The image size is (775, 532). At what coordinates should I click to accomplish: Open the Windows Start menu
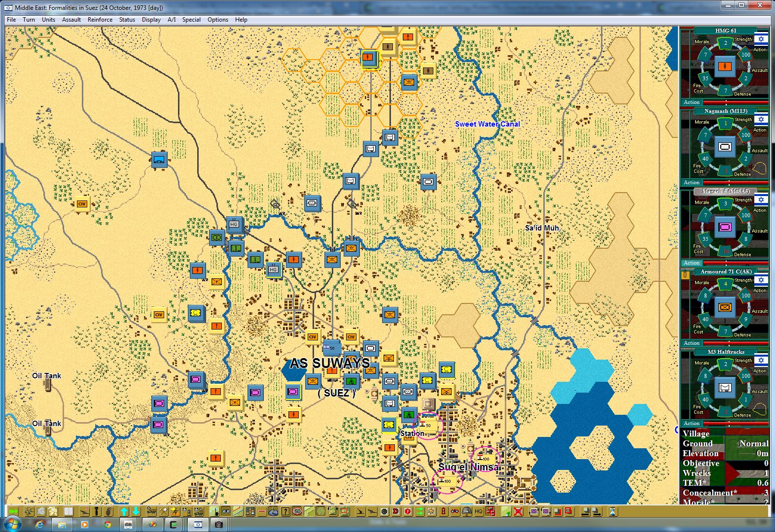12,524
